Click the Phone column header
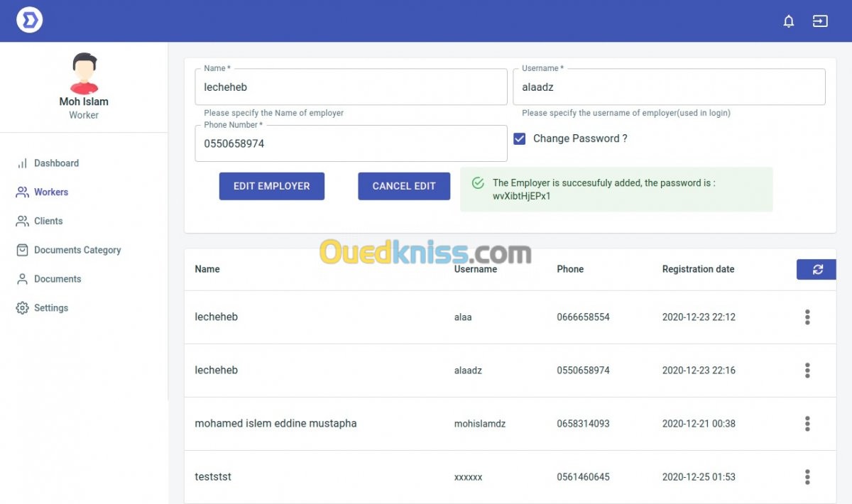 point(570,269)
